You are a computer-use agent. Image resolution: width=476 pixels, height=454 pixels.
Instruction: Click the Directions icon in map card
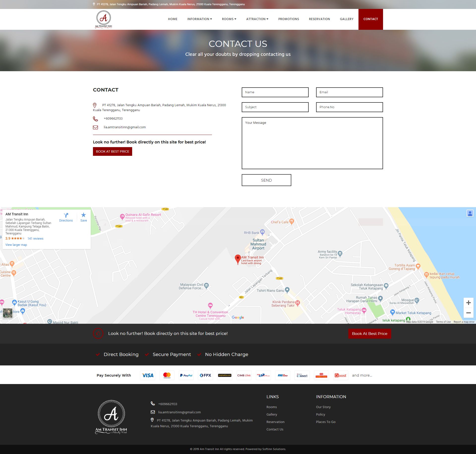66,215
